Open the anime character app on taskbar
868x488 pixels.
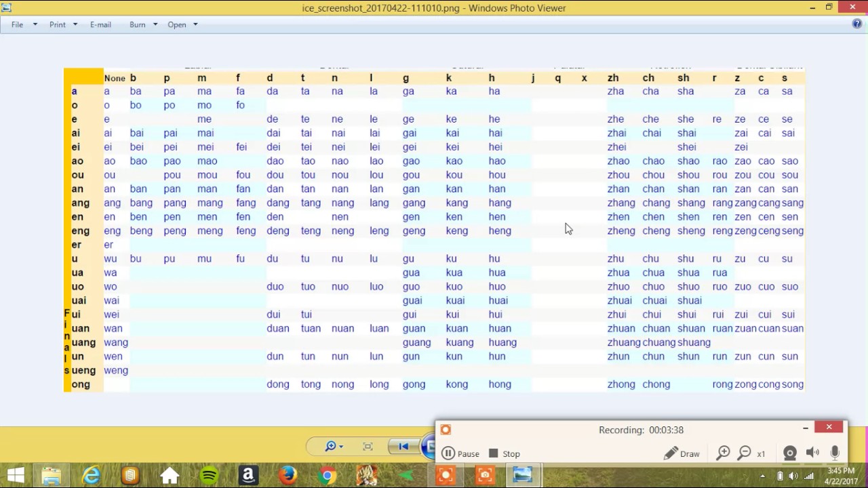pyautogui.click(x=366, y=476)
